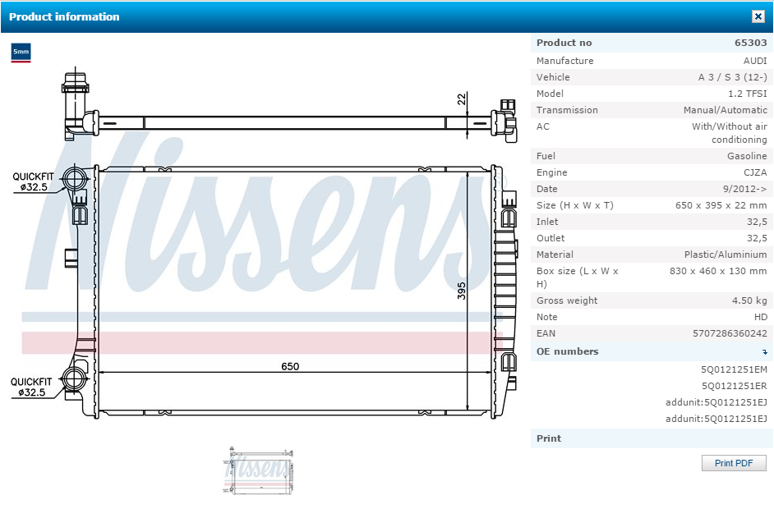Click the upper QUICKFIT ø32.5 label
This screenshot has width=774, height=532.
click(33, 182)
